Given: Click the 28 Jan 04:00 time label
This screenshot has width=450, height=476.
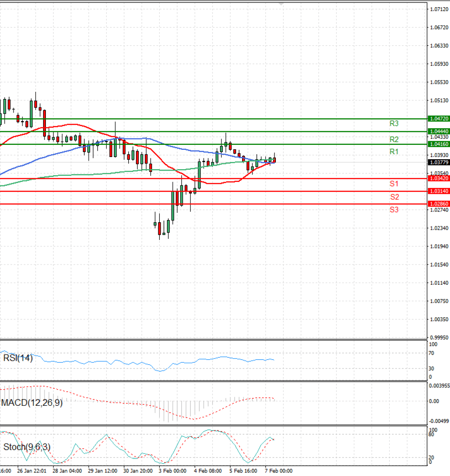Looking at the screenshot, I should [67, 471].
